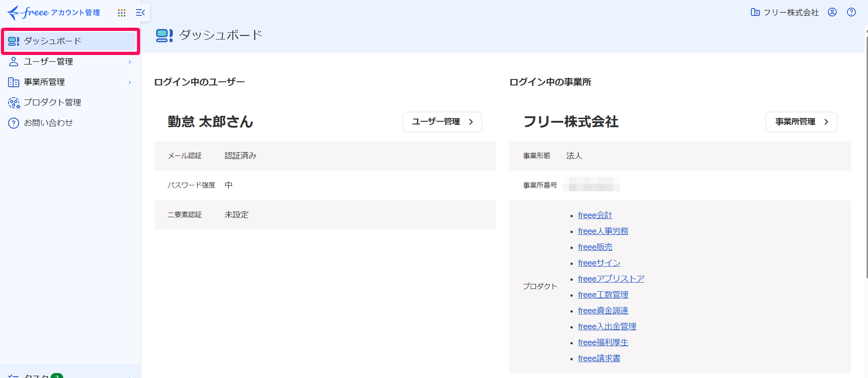This screenshot has width=868, height=378.
Task: Click the 事業所管理 building icon in sidebar
Action: [14, 82]
